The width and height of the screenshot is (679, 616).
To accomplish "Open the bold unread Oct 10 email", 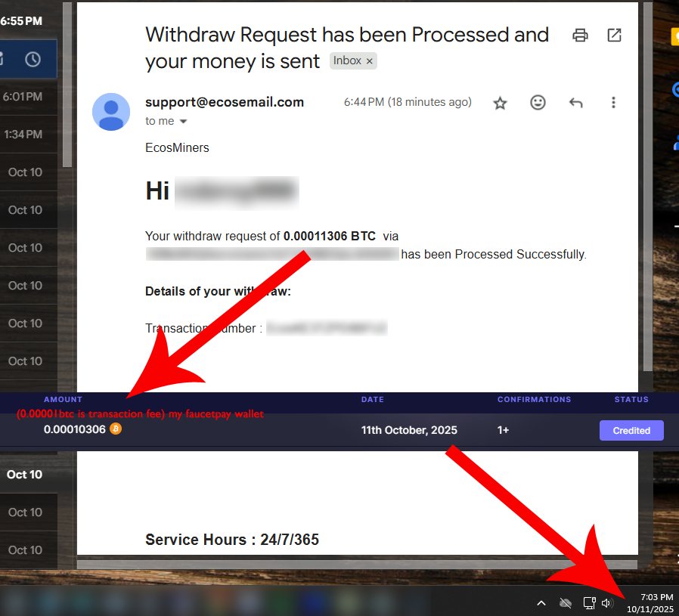I will coord(29,475).
